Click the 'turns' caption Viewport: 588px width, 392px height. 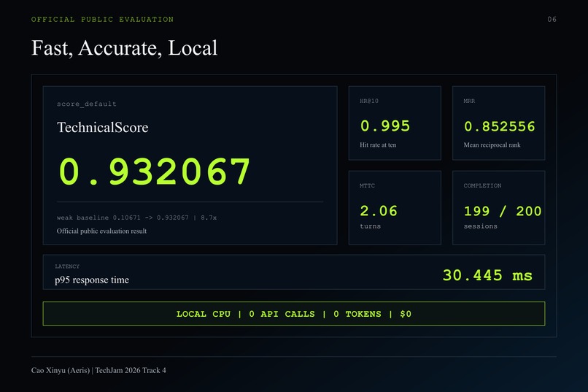tap(370, 226)
